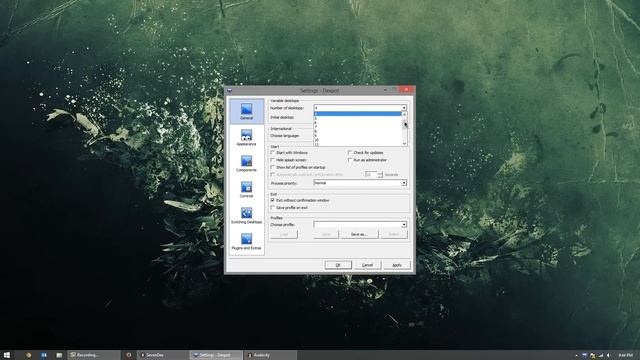The width and height of the screenshot is (640, 360).
Task: Click the disabled Load profile button
Action: tap(284, 234)
